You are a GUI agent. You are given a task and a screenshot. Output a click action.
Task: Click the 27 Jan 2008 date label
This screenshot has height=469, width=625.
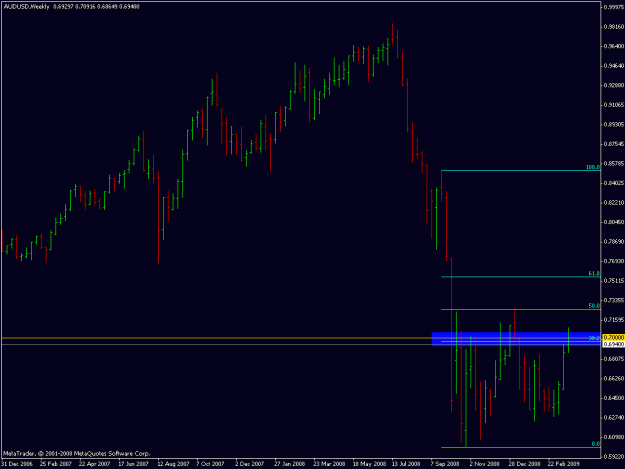pos(290,464)
